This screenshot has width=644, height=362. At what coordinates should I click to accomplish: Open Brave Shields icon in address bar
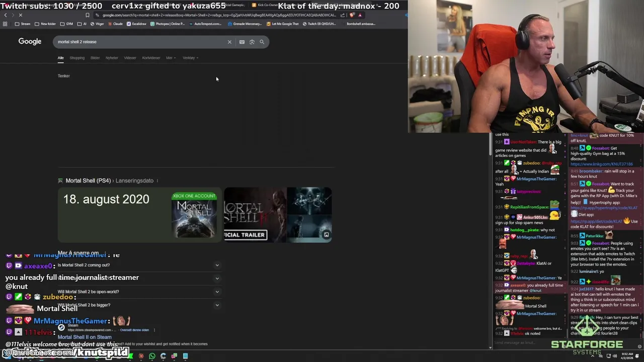(x=352, y=15)
